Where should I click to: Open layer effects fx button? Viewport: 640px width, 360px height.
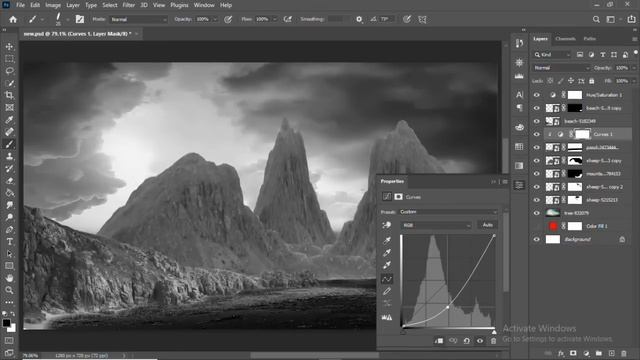tap(561, 353)
